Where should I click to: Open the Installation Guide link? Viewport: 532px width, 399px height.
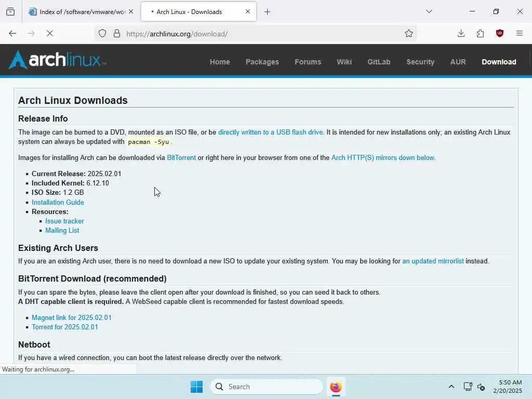pyautogui.click(x=58, y=202)
